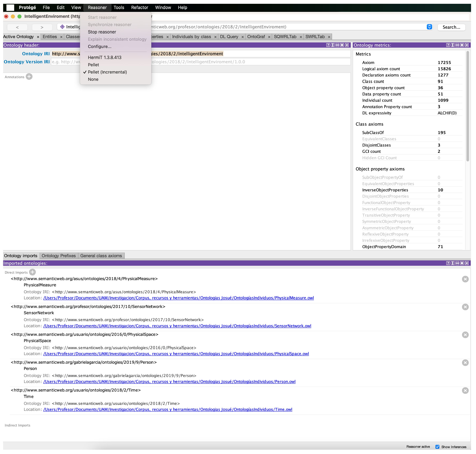This screenshot has height=454, width=476.
Task: Switch to Ontology Prefixes tab
Action: (x=59, y=256)
